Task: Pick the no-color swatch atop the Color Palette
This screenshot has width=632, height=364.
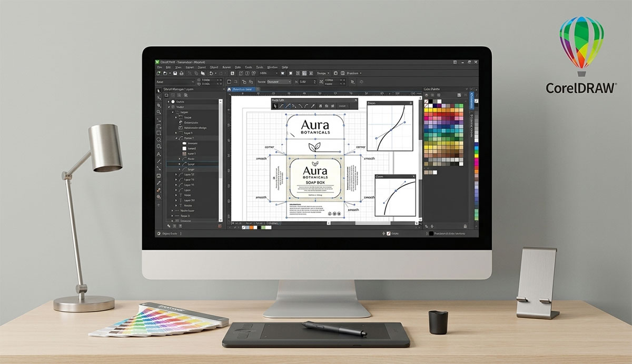Action: [x=426, y=102]
